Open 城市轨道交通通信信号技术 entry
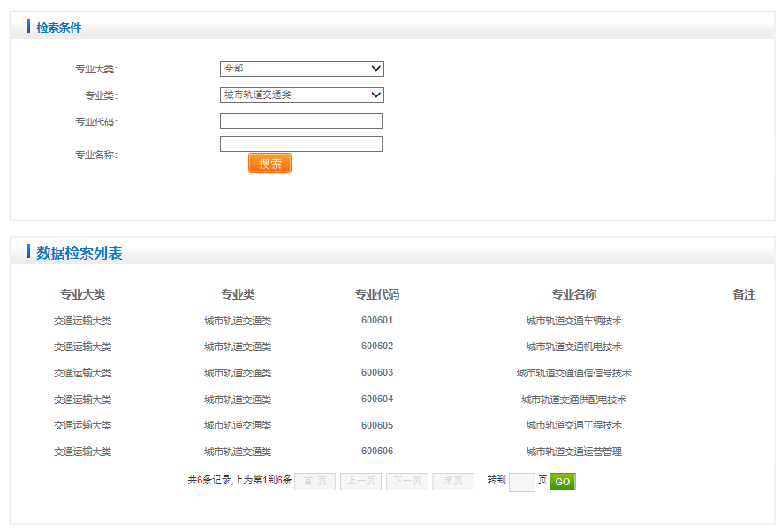Image resolution: width=781 pixels, height=532 pixels. click(573, 373)
